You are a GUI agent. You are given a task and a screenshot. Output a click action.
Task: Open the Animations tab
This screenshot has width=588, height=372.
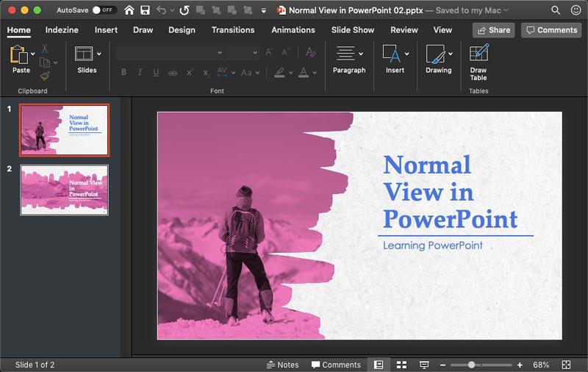click(x=293, y=30)
